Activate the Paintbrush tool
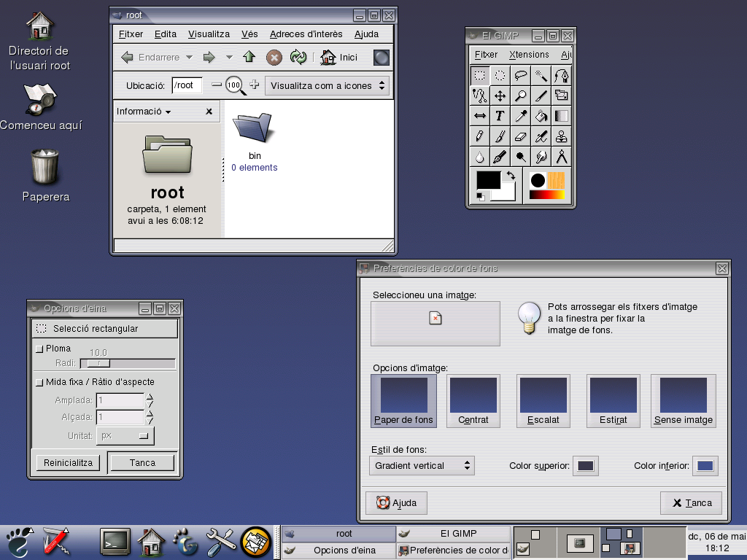The image size is (747, 560). pyautogui.click(x=500, y=136)
